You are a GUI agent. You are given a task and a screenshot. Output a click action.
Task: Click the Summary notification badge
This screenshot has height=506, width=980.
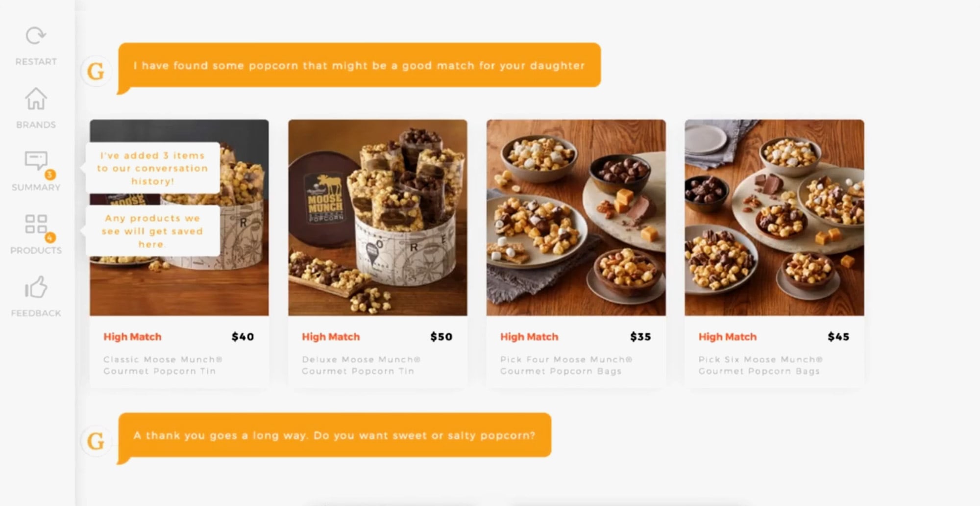tap(49, 175)
